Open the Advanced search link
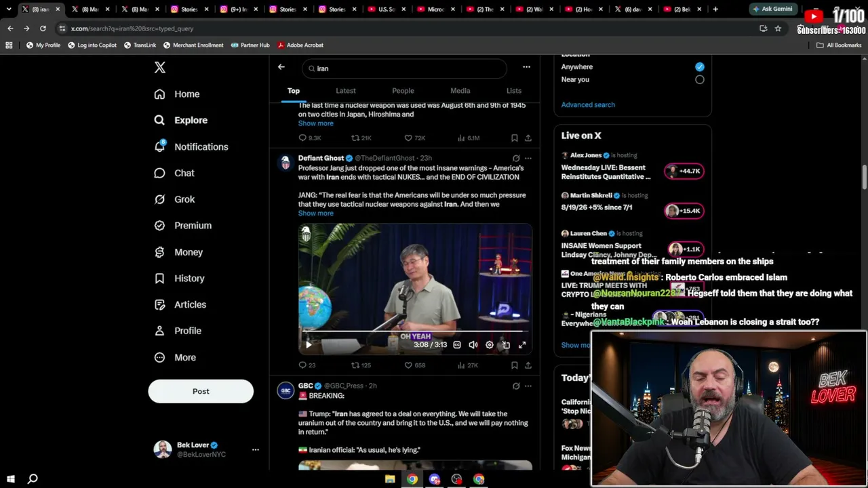 point(588,105)
